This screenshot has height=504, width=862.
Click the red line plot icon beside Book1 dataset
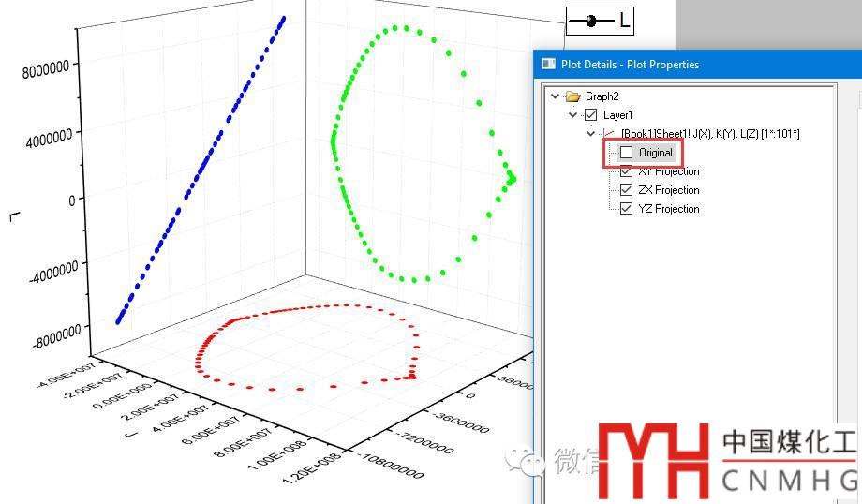[x=610, y=134]
